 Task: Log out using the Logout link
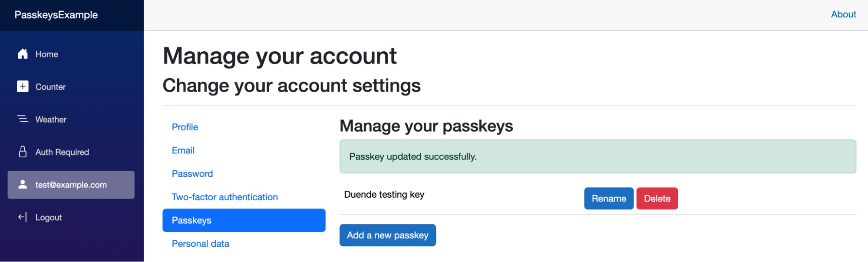[49, 217]
